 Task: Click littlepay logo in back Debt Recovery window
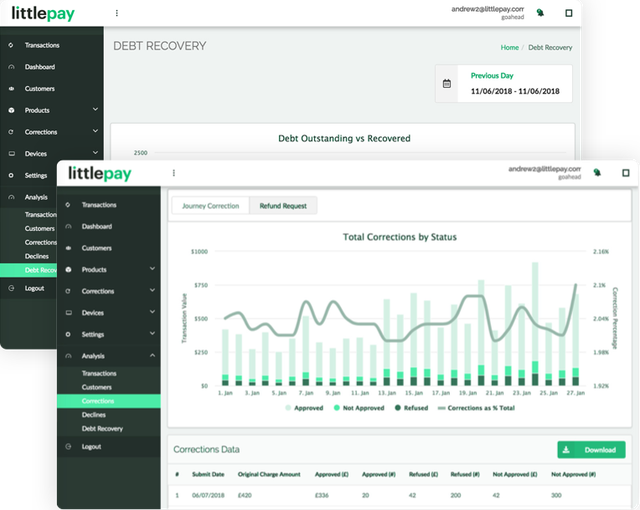[43, 13]
